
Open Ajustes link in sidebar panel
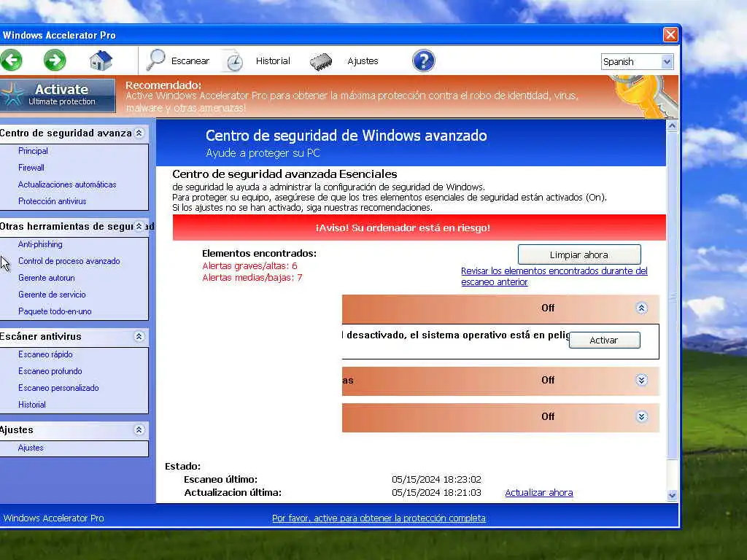tap(31, 448)
